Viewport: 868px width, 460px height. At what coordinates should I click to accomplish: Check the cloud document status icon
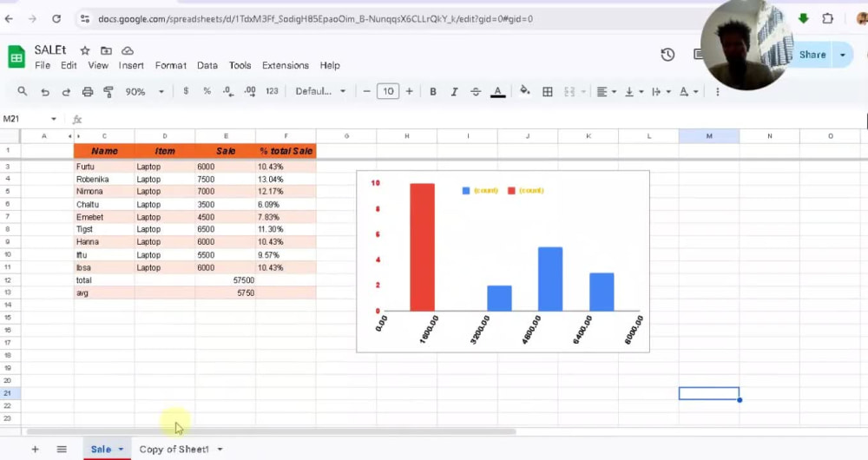[128, 51]
